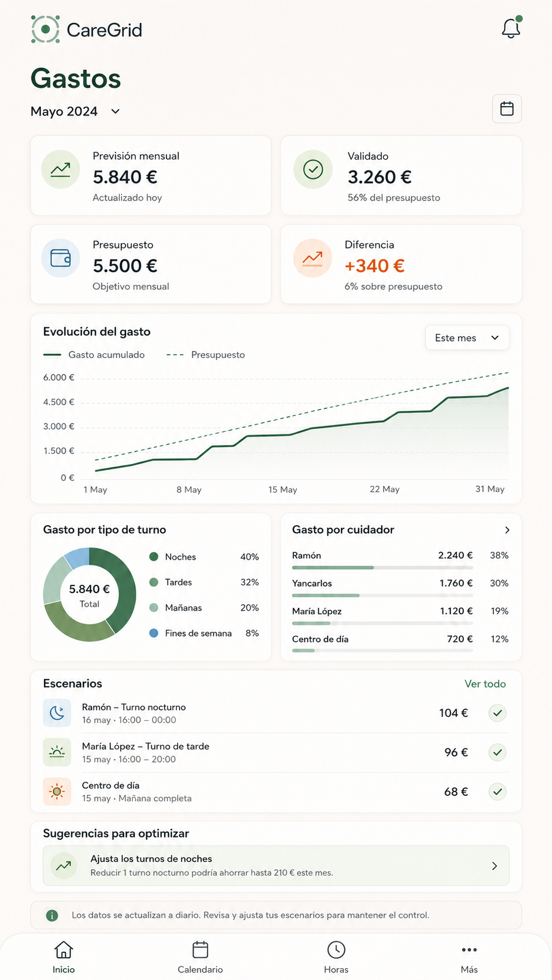This screenshot has width=552, height=980.
Task: Click the Gastos page heading
Action: coord(76,79)
